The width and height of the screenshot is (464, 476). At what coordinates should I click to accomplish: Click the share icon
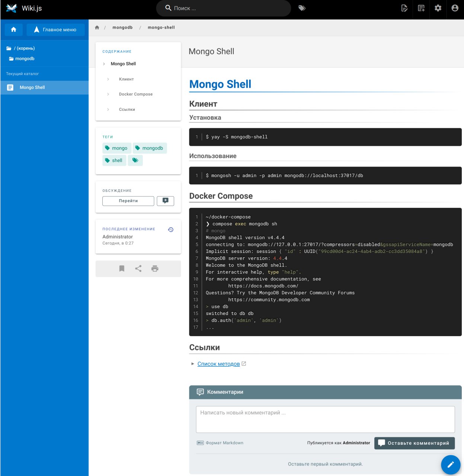pyautogui.click(x=138, y=268)
